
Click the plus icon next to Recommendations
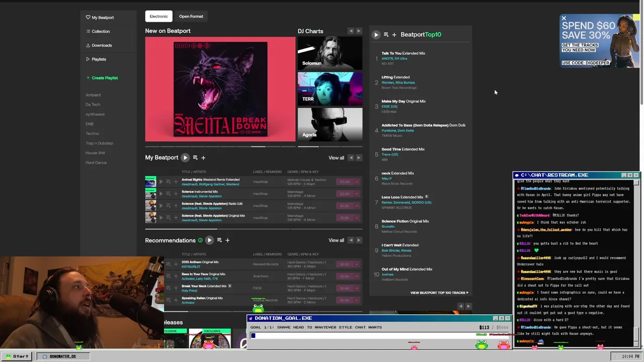[227, 240]
